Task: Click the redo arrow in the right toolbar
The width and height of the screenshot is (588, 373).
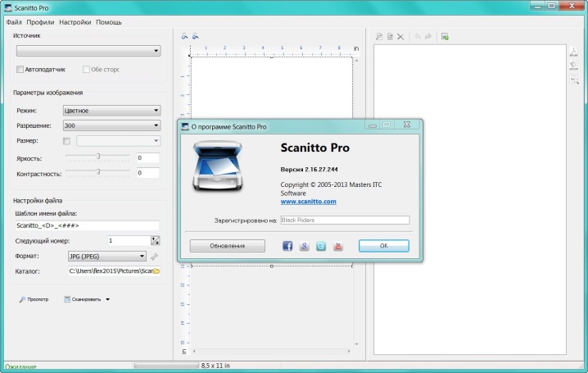Action: pyautogui.click(x=428, y=36)
